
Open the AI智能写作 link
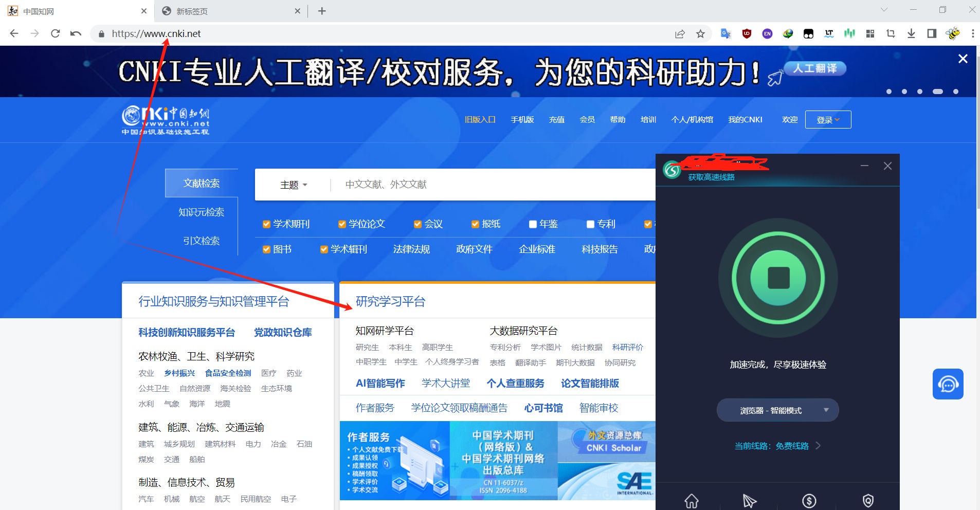[380, 383]
